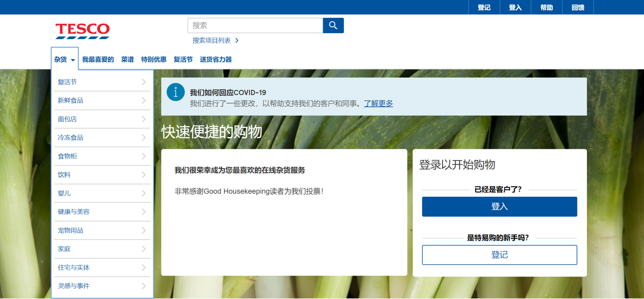Screen dimensions: 644x299
Task: Click 登入 in the top bar
Action: coord(515,7)
